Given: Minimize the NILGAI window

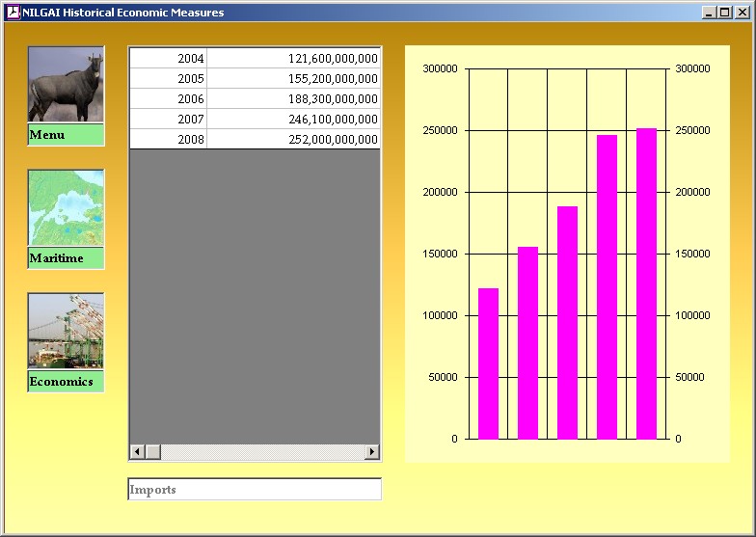Looking at the screenshot, I should [709, 13].
